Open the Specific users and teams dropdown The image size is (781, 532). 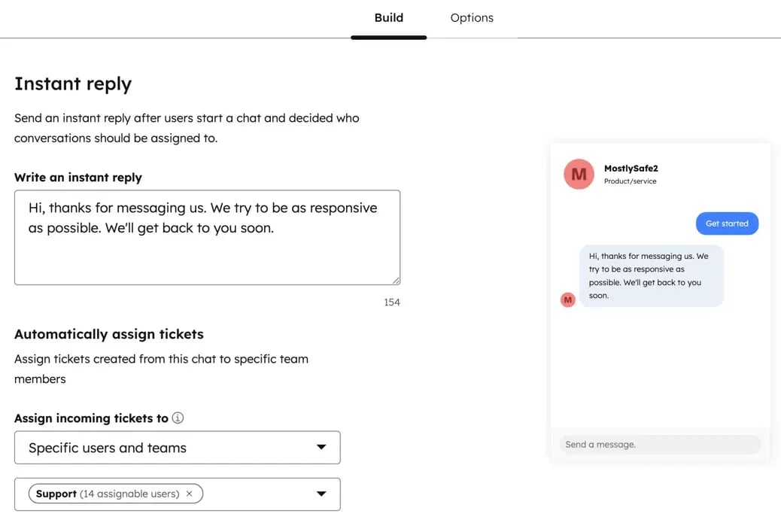(178, 447)
